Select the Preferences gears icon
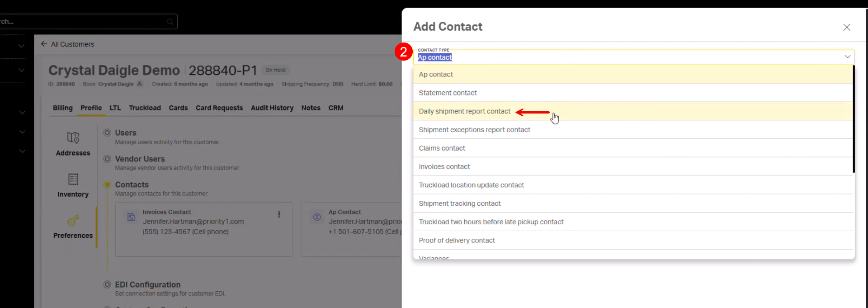 (x=73, y=221)
